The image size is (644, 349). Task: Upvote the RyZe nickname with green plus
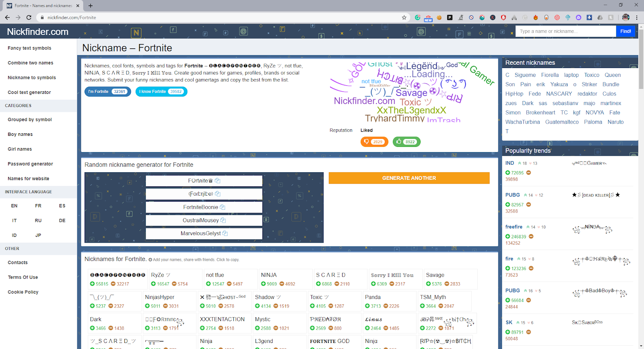(x=153, y=284)
